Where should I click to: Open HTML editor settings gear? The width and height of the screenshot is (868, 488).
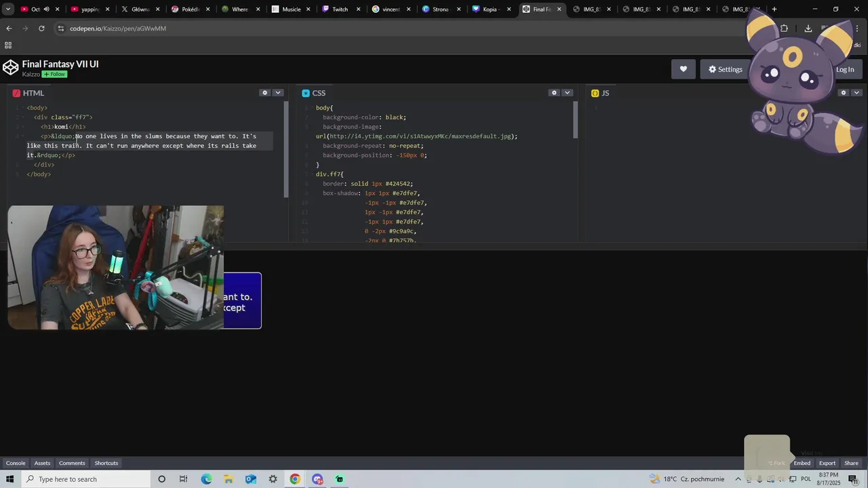pos(265,93)
